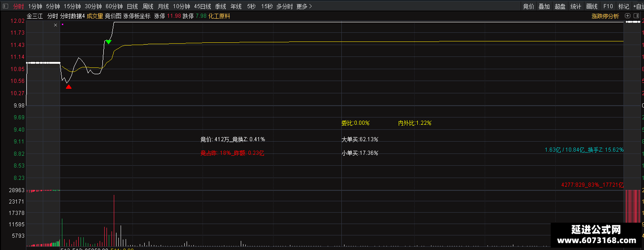Viewport: 644px width, 250px height.
Task: Open the 多分时 multi-day option
Action: click(x=284, y=6)
